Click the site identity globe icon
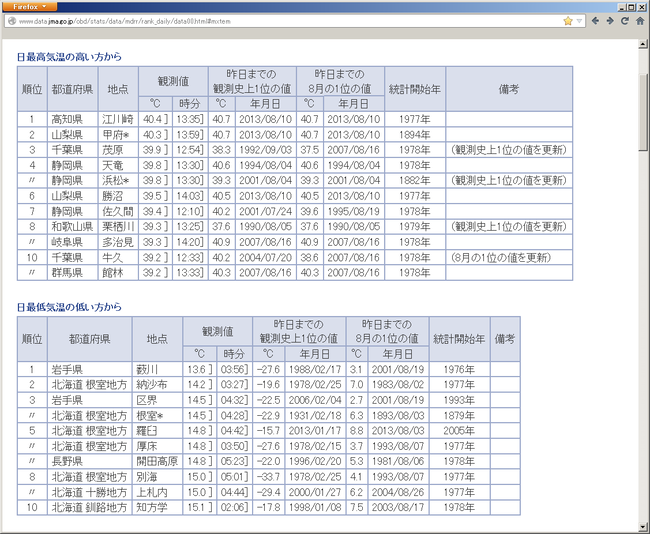 (x=12, y=21)
